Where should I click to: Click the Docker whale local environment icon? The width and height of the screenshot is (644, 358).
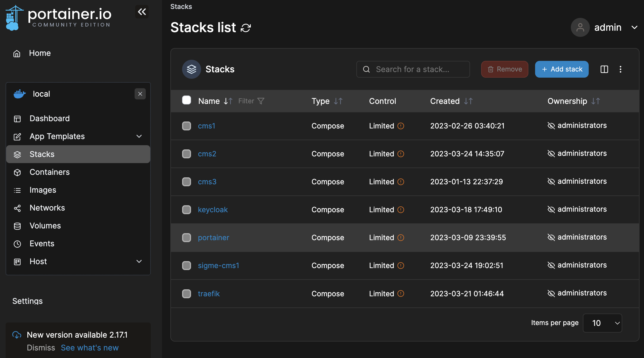coord(20,94)
